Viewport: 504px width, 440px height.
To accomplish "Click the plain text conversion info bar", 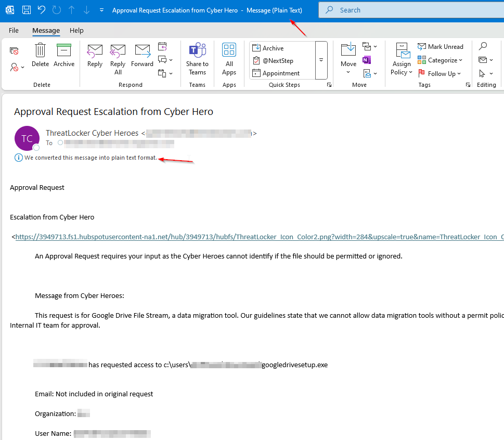I will (86, 158).
